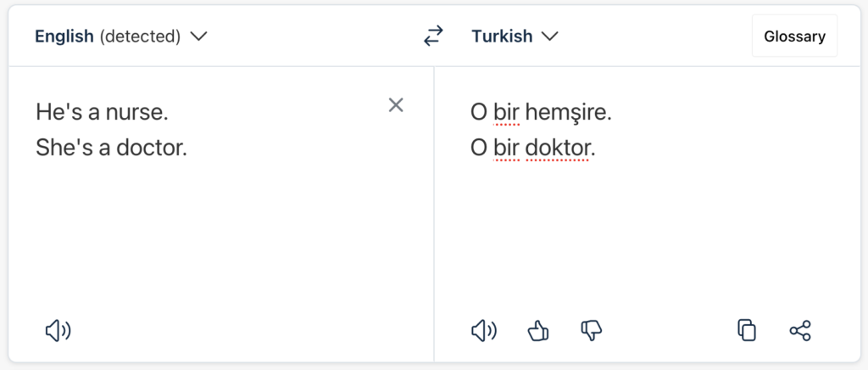The height and width of the screenshot is (370, 868).
Task: Click the underlined word "doktor"
Action: (x=557, y=148)
